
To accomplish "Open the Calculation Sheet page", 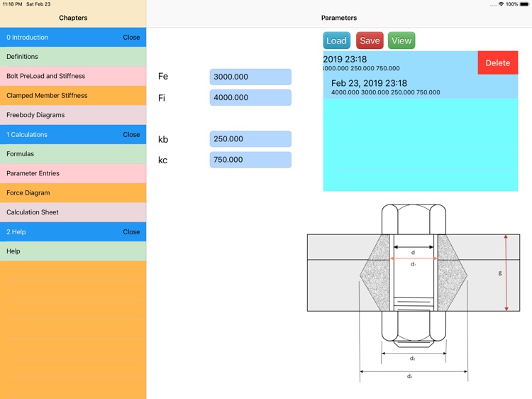I will pos(73,212).
